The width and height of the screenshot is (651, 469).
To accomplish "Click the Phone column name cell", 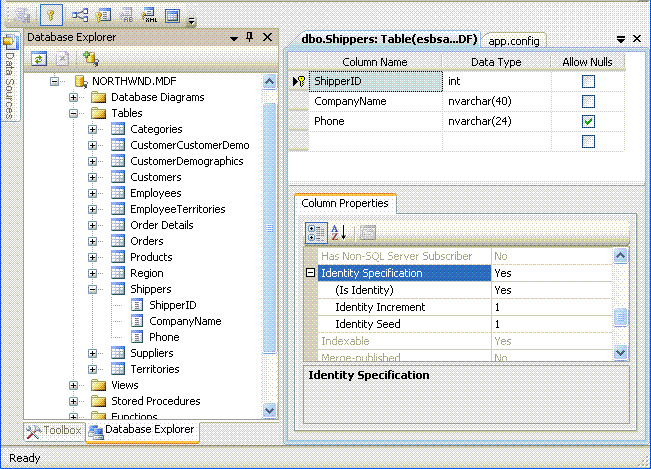I will point(376,122).
